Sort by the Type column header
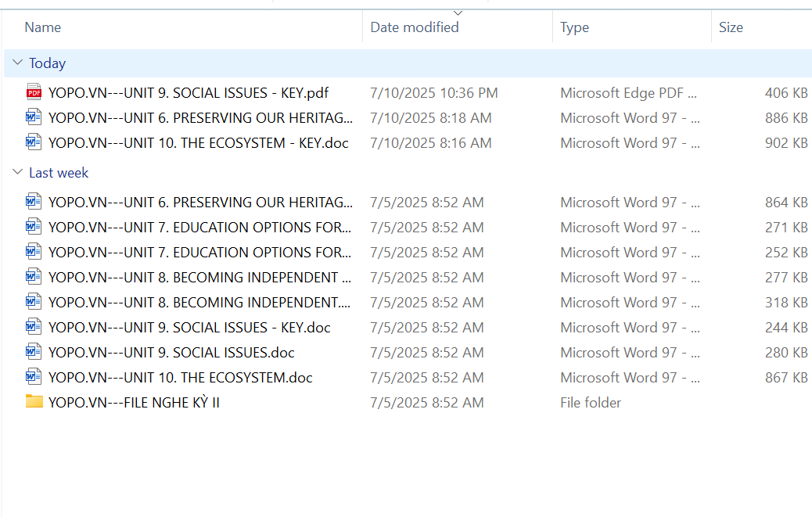Screen dimensions: 812x517 [x=574, y=27]
